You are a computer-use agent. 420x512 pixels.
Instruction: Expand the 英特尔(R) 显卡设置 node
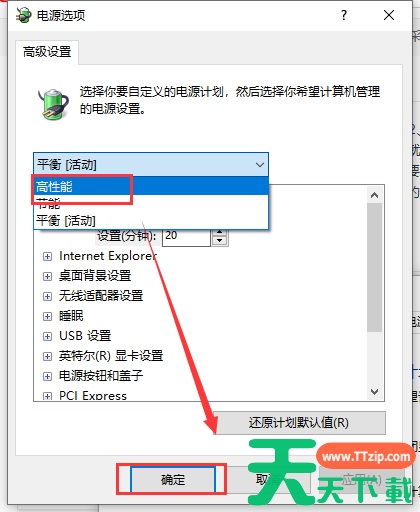pyautogui.click(x=47, y=356)
